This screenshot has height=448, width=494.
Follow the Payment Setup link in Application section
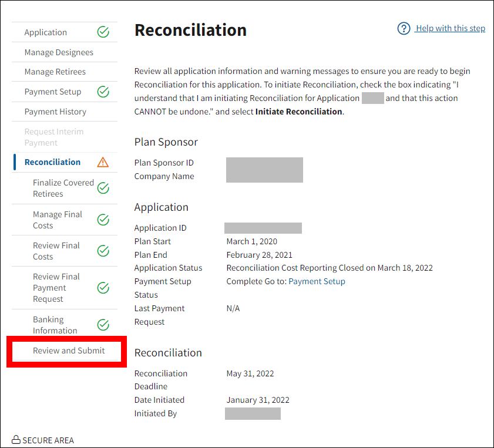[317, 281]
